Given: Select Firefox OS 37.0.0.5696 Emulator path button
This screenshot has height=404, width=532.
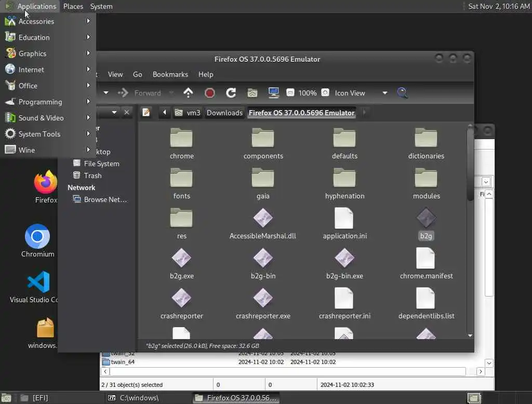Looking at the screenshot, I should 302,113.
